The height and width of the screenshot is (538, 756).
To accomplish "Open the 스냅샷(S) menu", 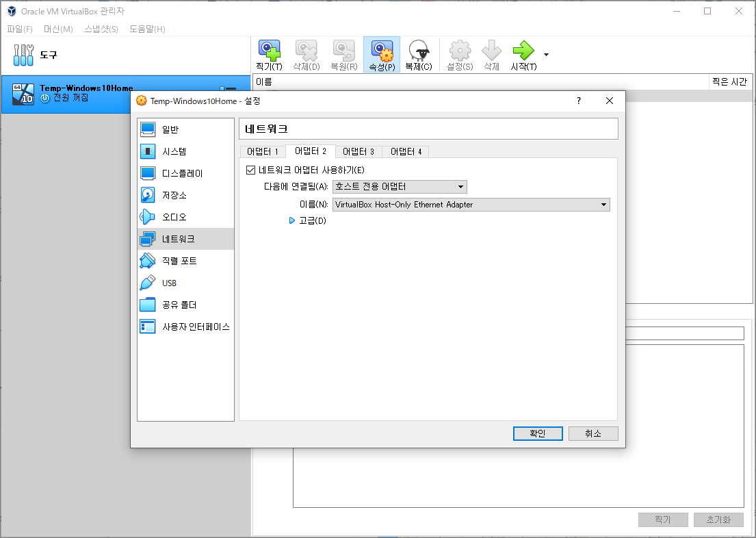I will tap(101, 29).
